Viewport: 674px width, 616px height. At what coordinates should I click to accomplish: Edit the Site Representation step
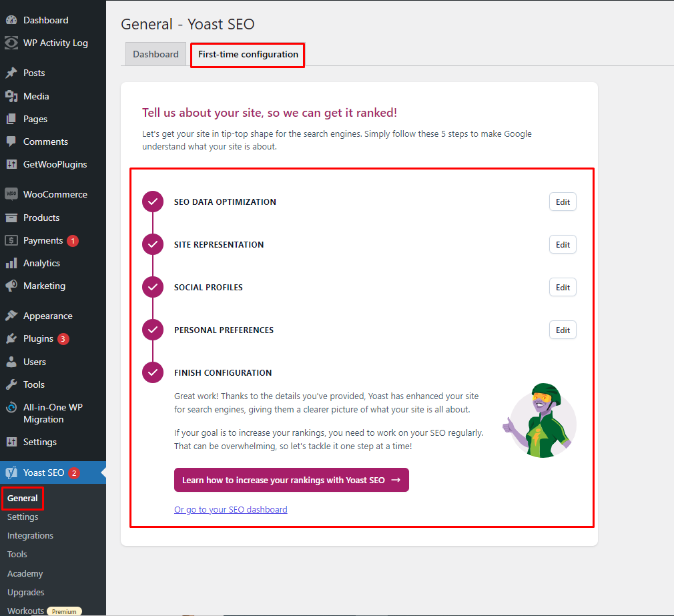[563, 244]
